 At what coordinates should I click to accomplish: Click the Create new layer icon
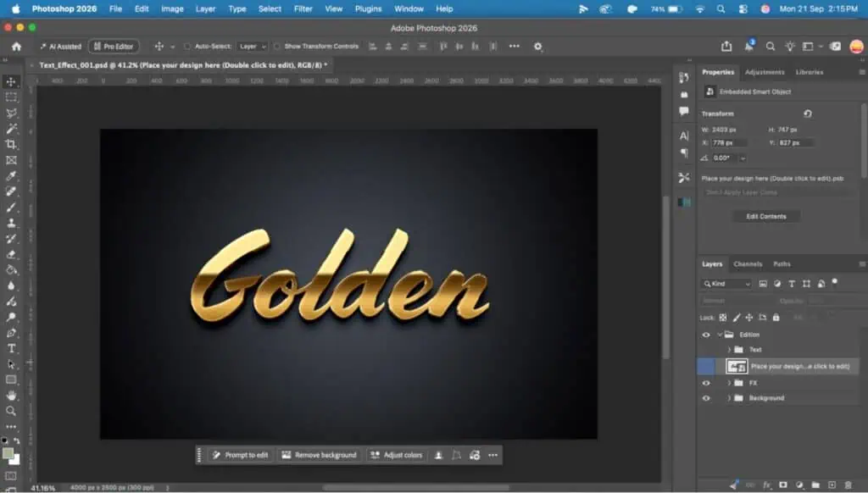click(x=832, y=485)
